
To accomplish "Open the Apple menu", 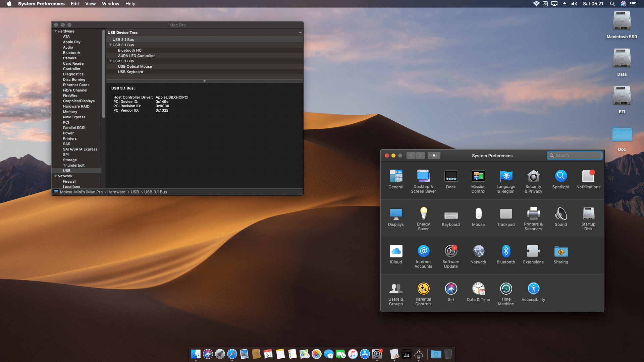I will (x=9, y=4).
